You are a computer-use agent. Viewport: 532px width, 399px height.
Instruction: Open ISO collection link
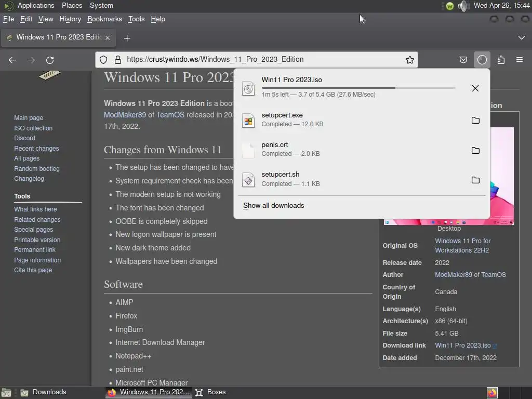(x=33, y=128)
